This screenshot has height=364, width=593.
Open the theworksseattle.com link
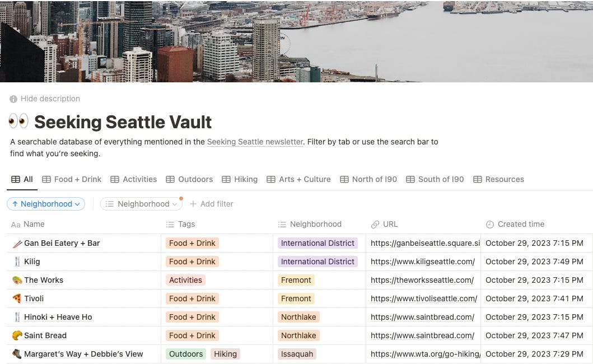(422, 281)
